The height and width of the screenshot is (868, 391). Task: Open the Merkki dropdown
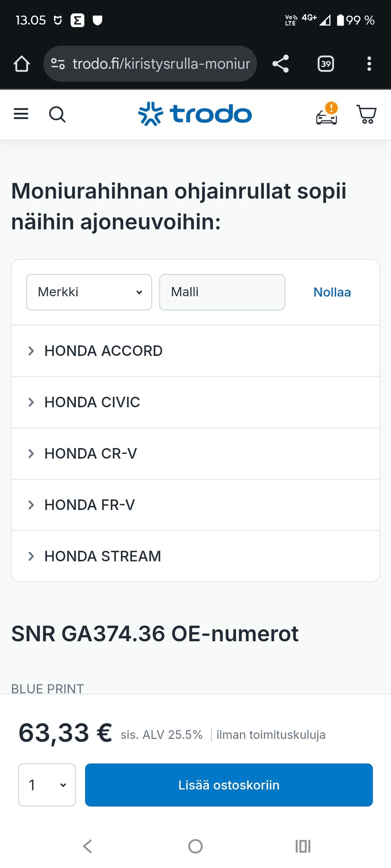click(89, 292)
